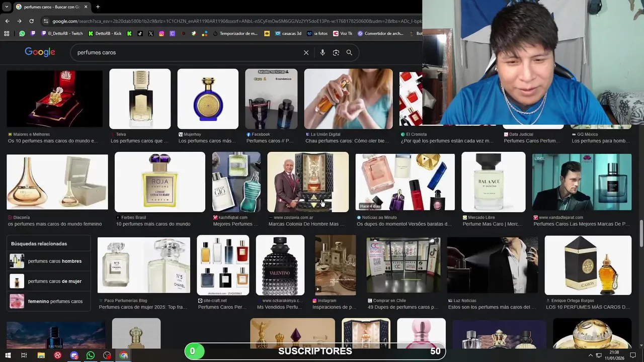Open WhatsApp from the taskbar
Viewport: 644px width, 362px height.
[91, 355]
